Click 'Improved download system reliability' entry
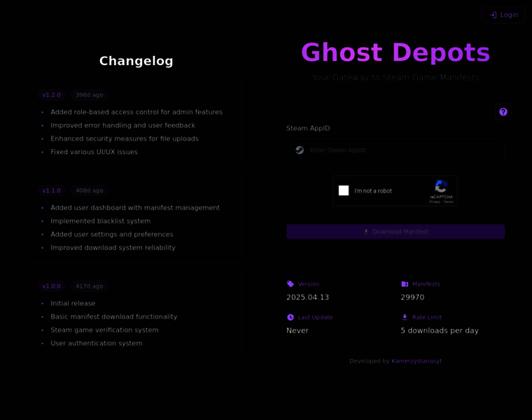The width and height of the screenshot is (532, 420). tap(113, 248)
